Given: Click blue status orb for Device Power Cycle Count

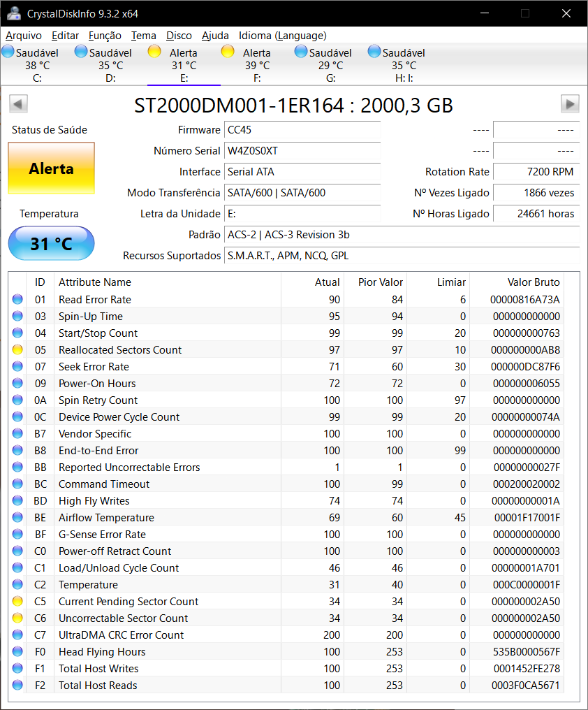Looking at the screenshot, I should (x=17, y=417).
